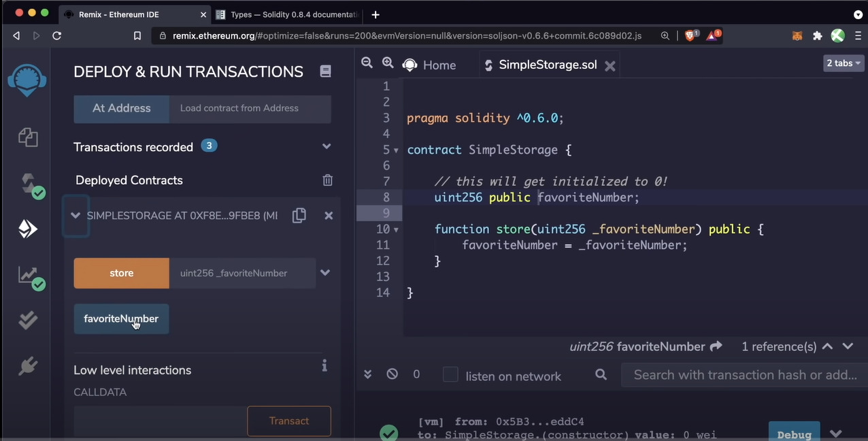Open the Plugin Manager
868x441 pixels.
(x=27, y=365)
